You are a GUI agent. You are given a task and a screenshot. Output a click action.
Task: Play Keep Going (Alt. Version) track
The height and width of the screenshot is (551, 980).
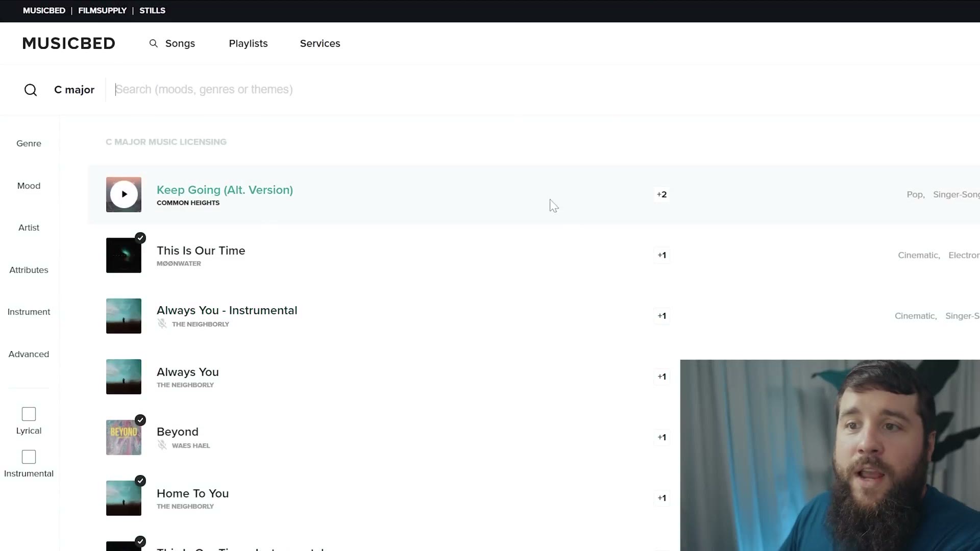[x=124, y=194]
